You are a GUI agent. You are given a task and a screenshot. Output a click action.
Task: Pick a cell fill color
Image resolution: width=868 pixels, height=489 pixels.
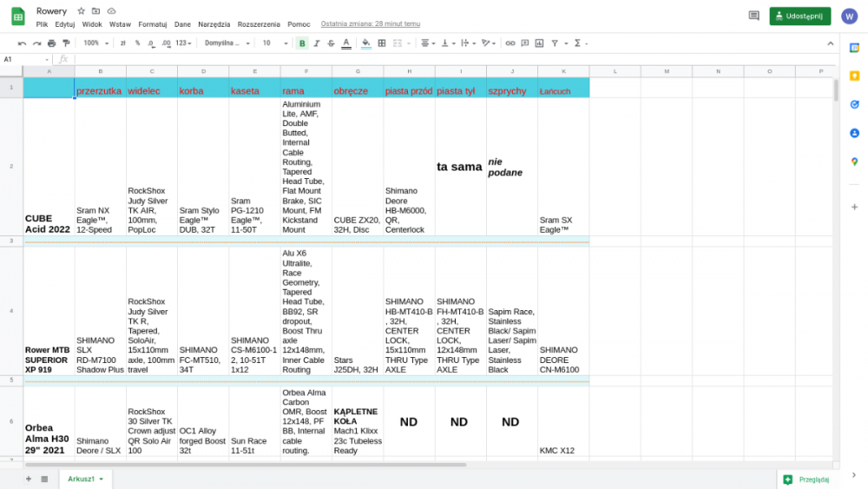click(x=365, y=43)
